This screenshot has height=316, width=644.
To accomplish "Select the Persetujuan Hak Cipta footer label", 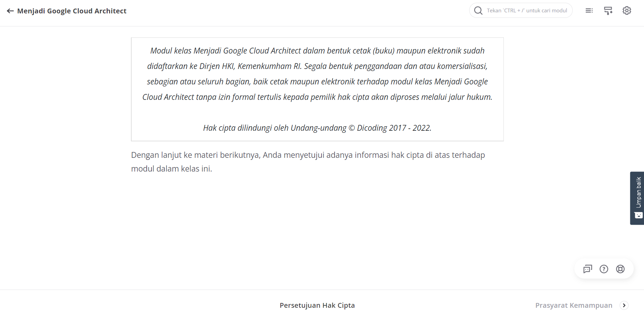I will click(x=317, y=305).
